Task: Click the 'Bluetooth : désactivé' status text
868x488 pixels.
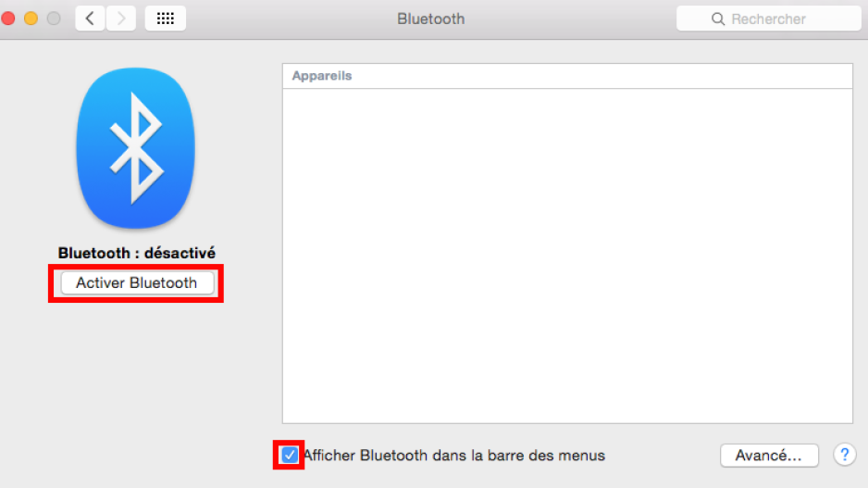Action: (137, 253)
